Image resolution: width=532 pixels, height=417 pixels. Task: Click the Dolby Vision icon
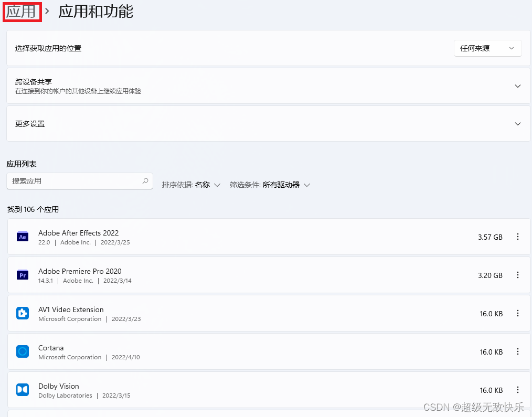point(23,390)
